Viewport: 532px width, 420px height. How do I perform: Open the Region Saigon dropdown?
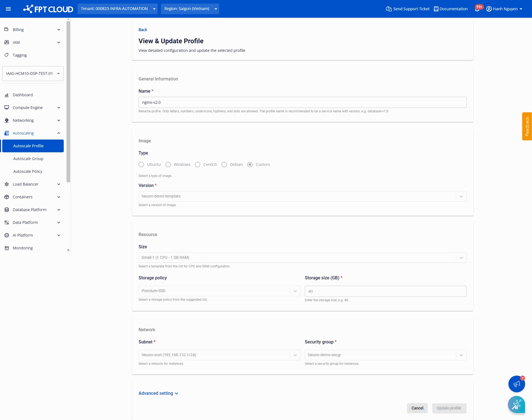190,9
